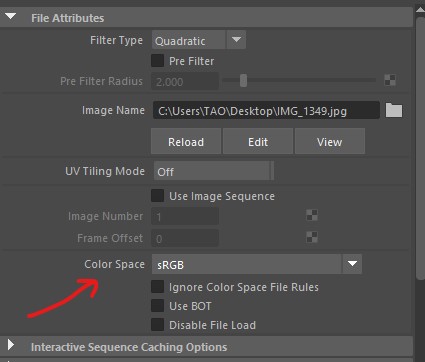Viewport: 425px width, 362px height.
Task: Click the View button
Action: [x=330, y=141]
